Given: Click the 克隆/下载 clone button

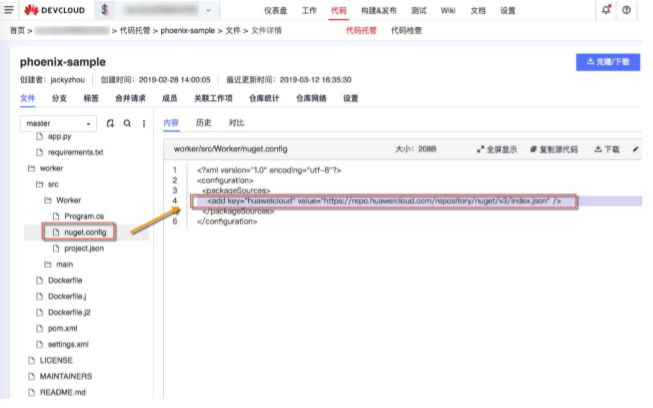Looking at the screenshot, I should [608, 62].
